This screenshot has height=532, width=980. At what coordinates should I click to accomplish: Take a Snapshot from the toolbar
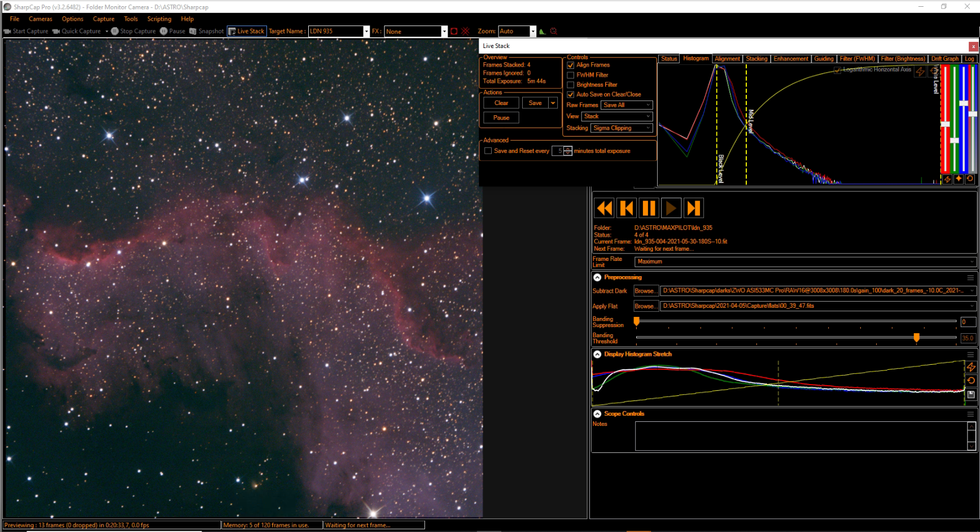pos(207,31)
